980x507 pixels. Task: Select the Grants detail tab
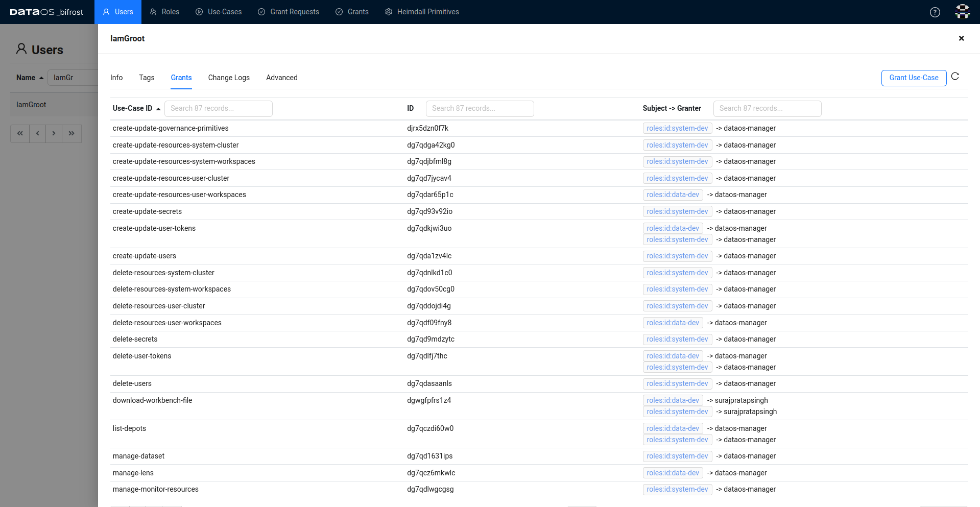tap(181, 78)
